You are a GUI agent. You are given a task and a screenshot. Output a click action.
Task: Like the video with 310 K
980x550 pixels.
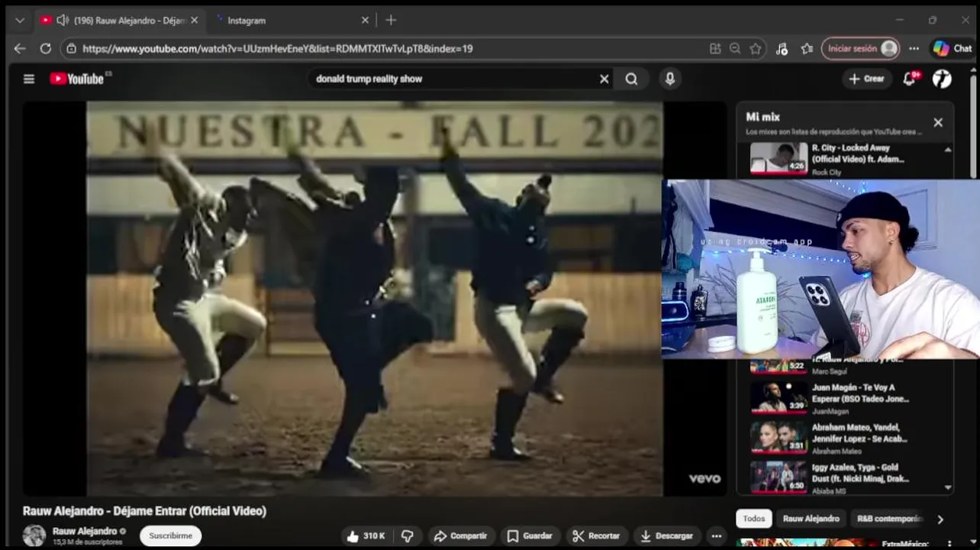365,536
